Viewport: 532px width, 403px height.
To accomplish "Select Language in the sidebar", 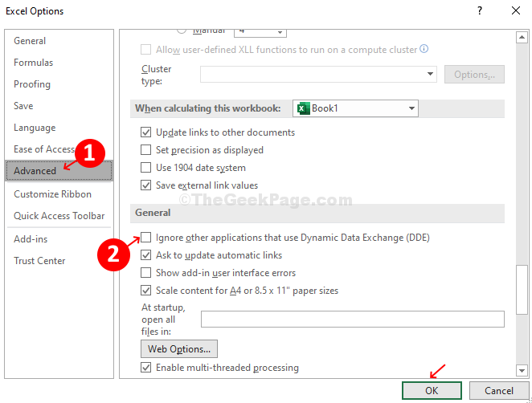I will [x=35, y=128].
